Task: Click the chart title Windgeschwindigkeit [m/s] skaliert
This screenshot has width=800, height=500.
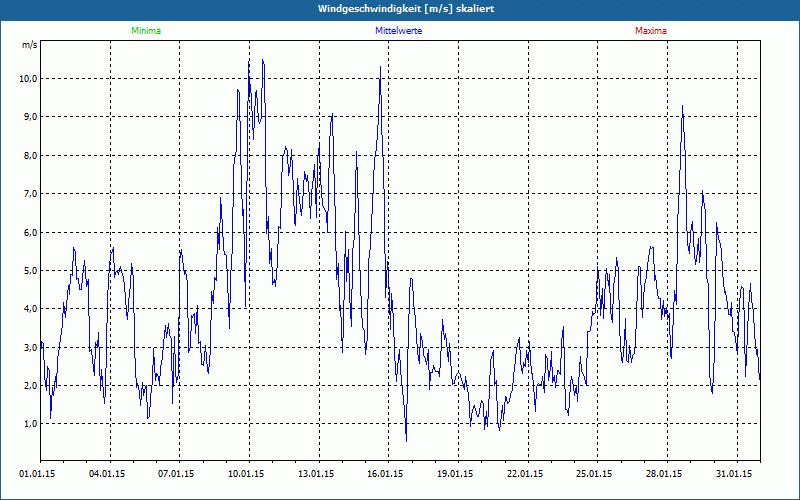Action: coord(406,9)
